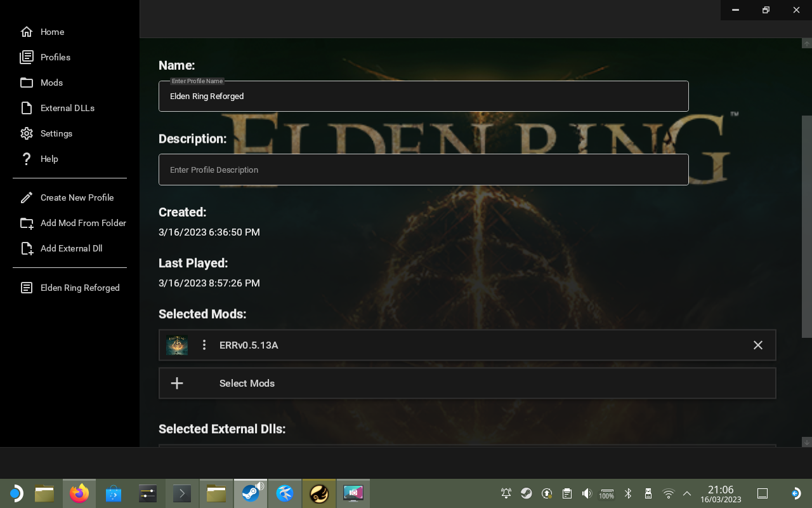Open the Mods section icon
The height and width of the screenshot is (508, 812).
[x=27, y=83]
